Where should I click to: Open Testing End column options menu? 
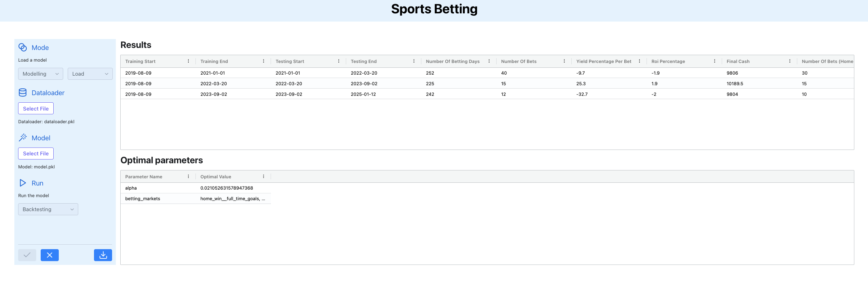[414, 61]
